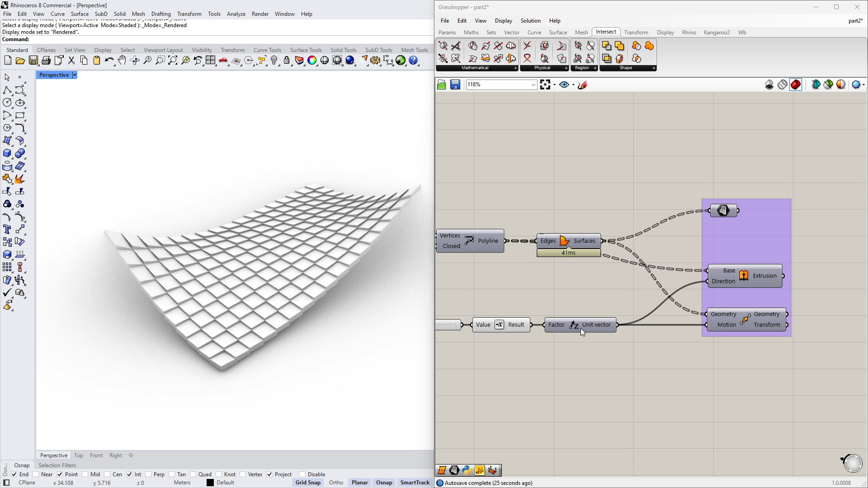Click the Extrusion component icon
The height and width of the screenshot is (488, 868).
pos(744,276)
